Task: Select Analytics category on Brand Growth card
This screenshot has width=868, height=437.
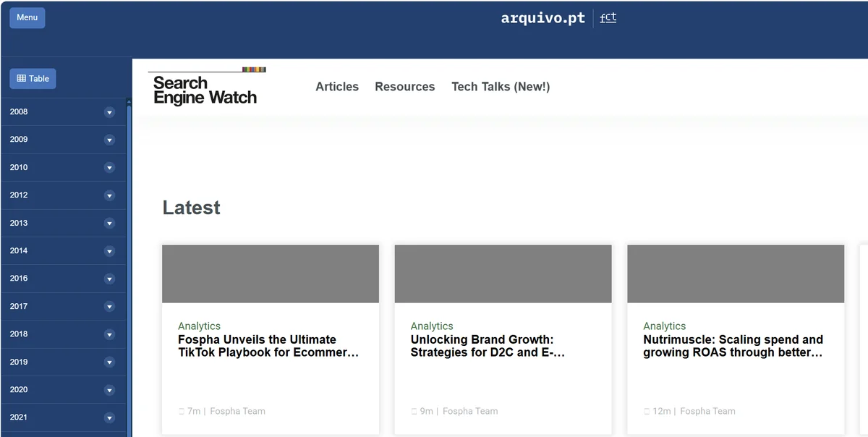Action: [432, 326]
